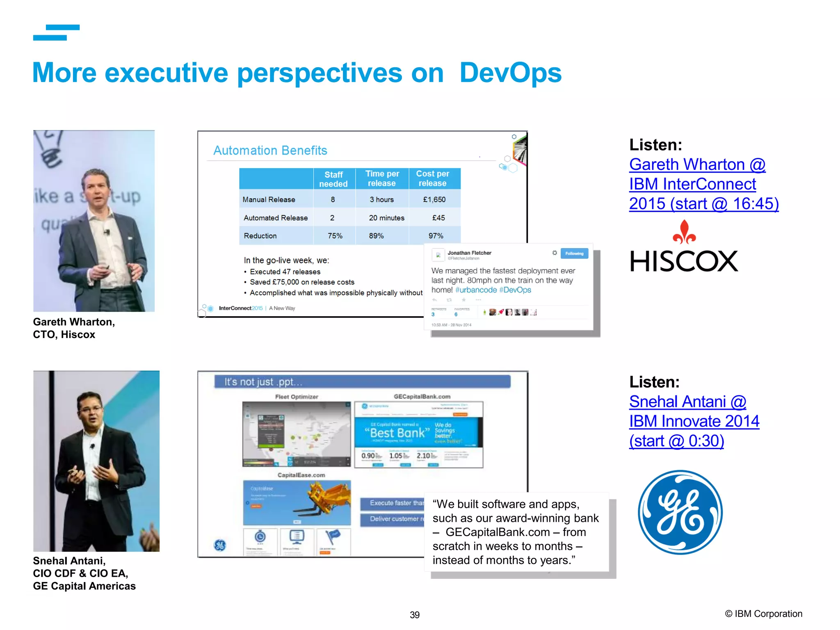Image resolution: width=840 pixels, height=630 pixels.
Task: Select the 'Manual Release' row label
Action: 269,200
